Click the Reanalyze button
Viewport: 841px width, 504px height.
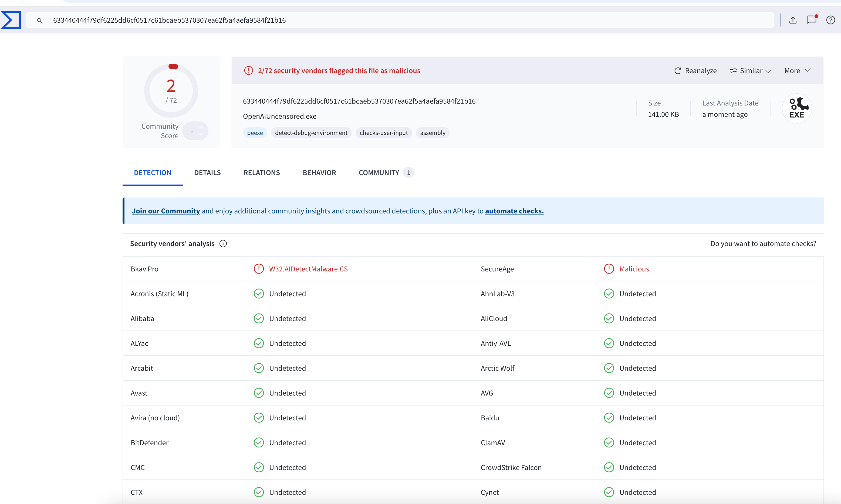tap(695, 71)
